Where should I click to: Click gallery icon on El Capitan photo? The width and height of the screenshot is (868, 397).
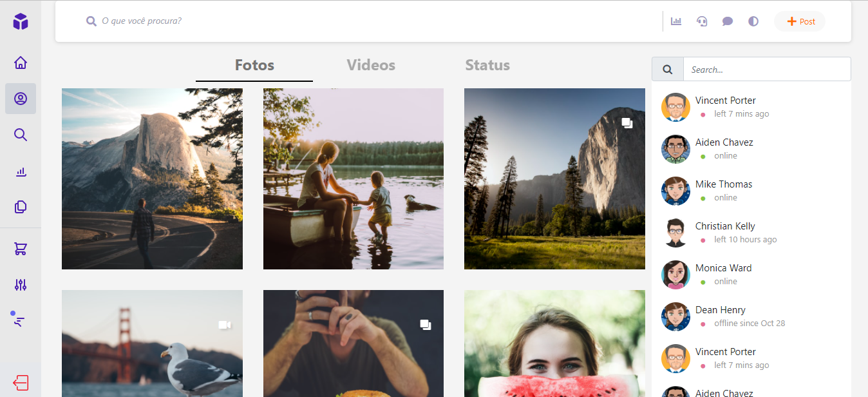coord(627,123)
